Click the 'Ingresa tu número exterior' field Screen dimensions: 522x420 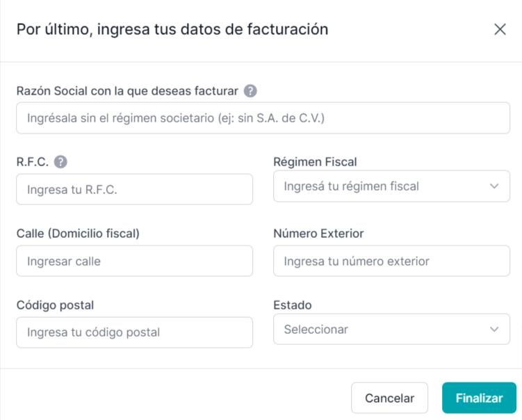[x=391, y=261]
